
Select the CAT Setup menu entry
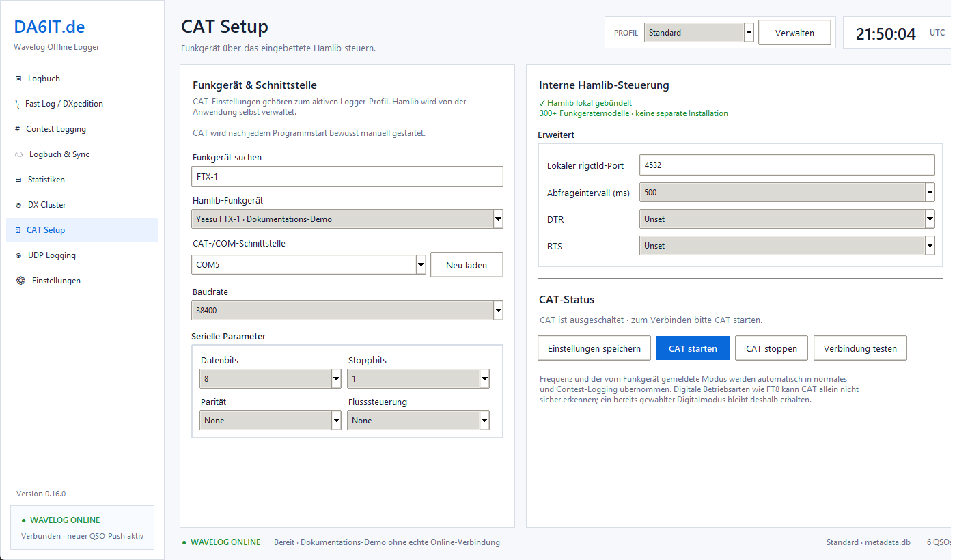pyautogui.click(x=82, y=230)
